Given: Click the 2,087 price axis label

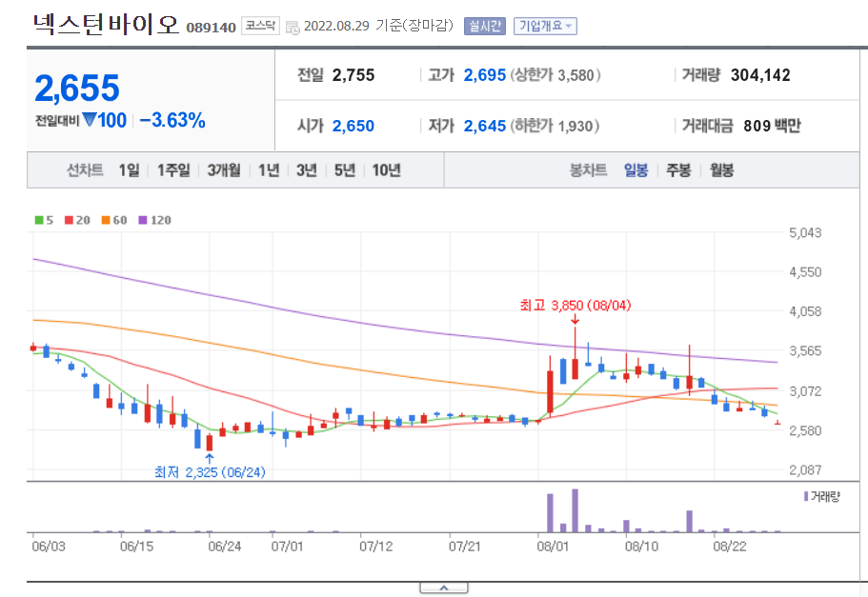Looking at the screenshot, I should pos(805,470).
